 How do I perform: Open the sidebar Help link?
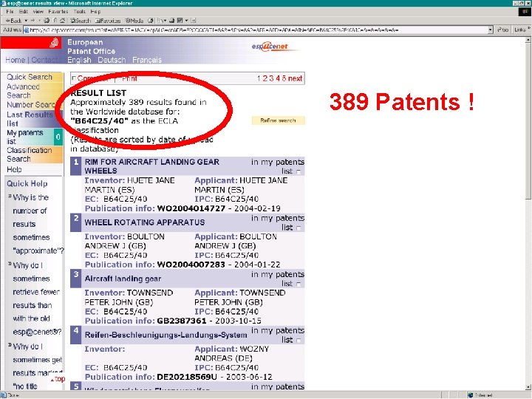tap(14, 169)
